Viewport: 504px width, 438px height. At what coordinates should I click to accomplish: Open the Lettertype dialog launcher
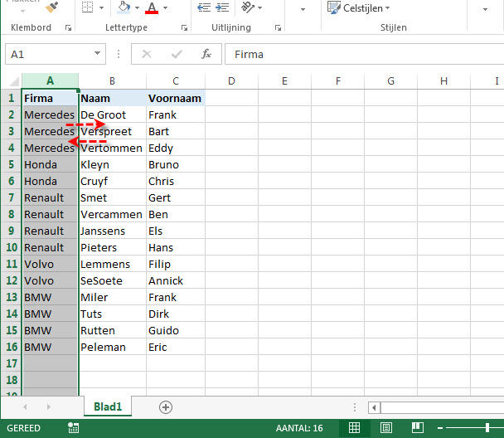pyautogui.click(x=184, y=28)
